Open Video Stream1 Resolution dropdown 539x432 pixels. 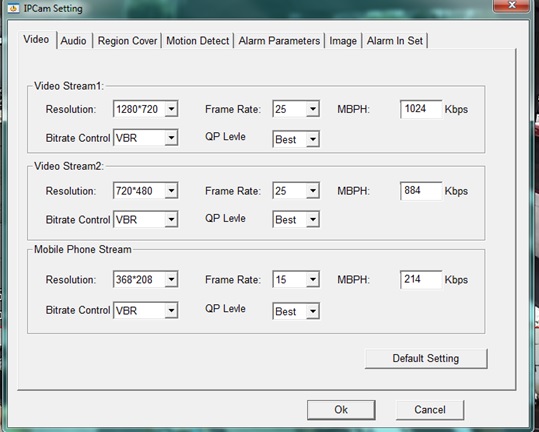(x=145, y=109)
